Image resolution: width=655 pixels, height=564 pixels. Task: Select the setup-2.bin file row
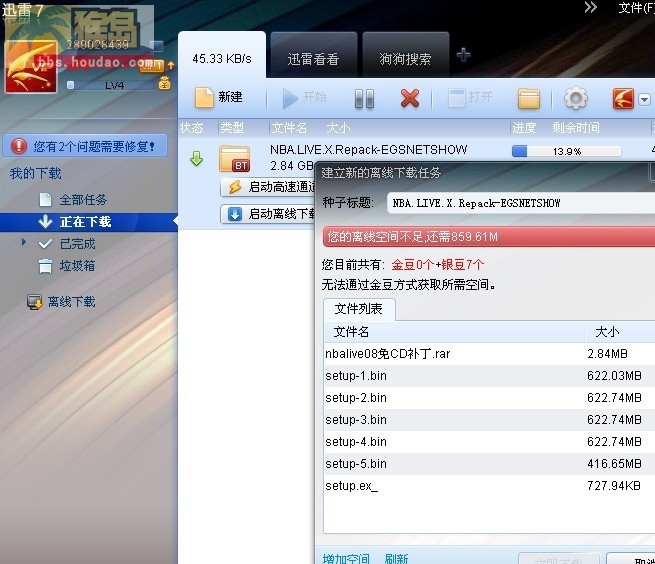tap(489, 398)
